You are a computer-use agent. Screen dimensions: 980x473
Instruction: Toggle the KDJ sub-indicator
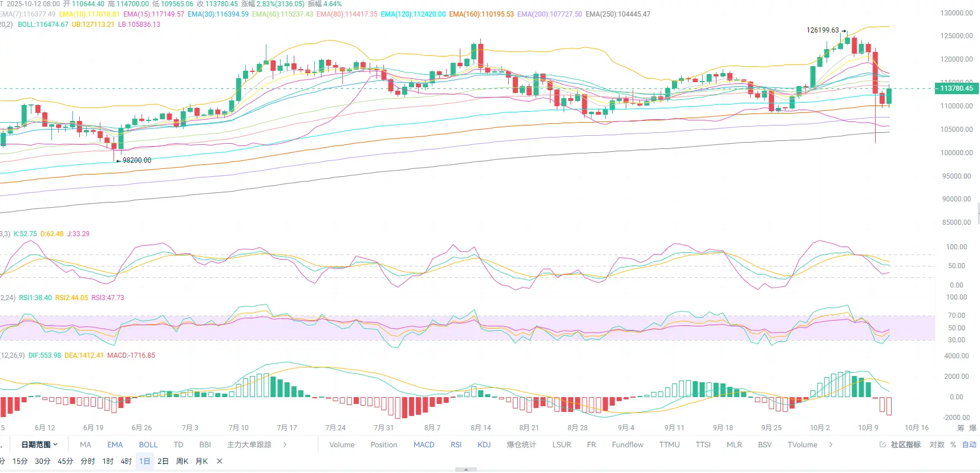[484, 444]
